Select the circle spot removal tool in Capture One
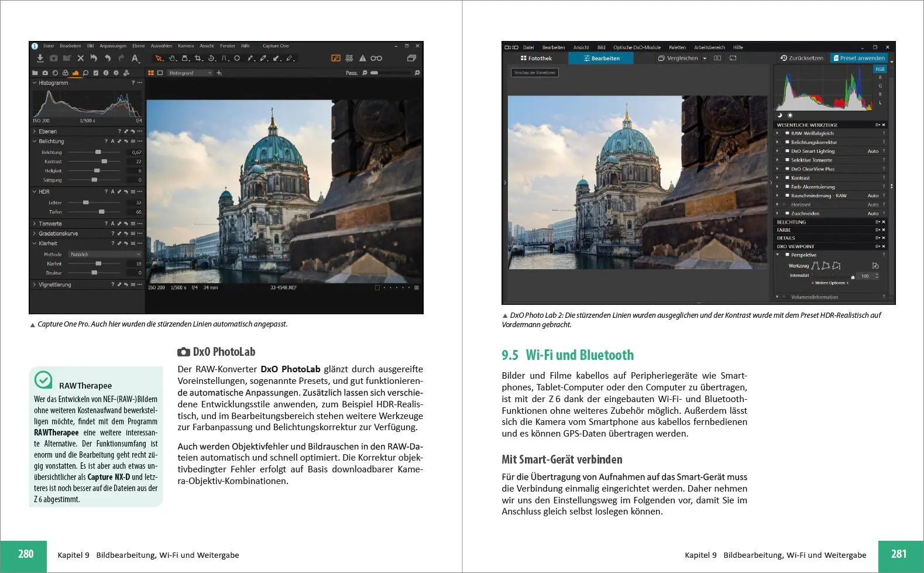The width and height of the screenshot is (924, 573). coord(237,59)
